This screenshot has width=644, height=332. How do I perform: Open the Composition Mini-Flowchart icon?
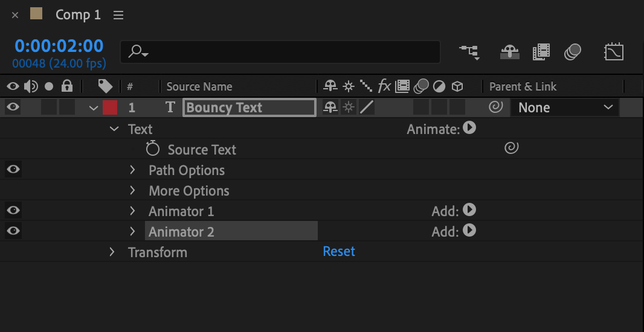coord(469,52)
